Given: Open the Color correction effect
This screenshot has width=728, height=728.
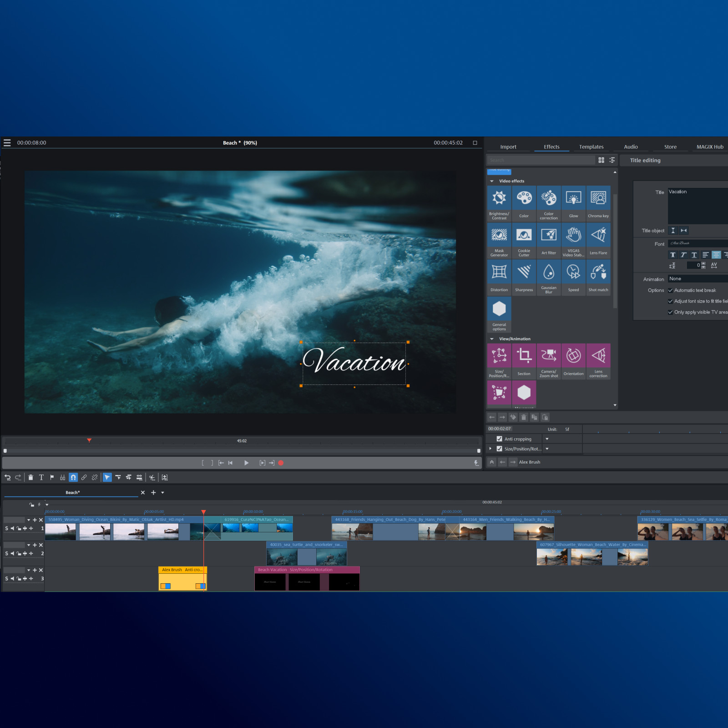Looking at the screenshot, I should pyautogui.click(x=549, y=203).
